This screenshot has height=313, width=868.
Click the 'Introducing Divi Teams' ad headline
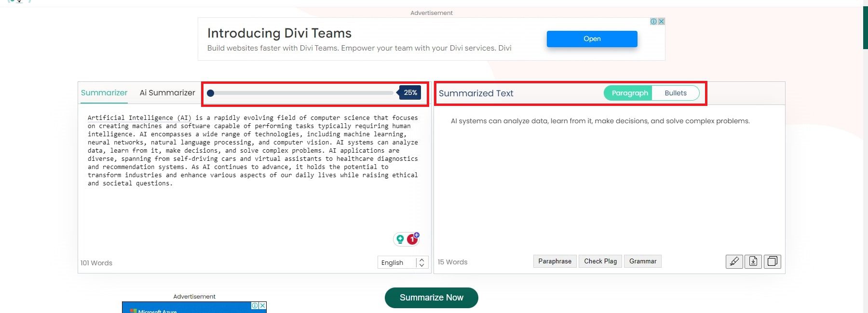pyautogui.click(x=279, y=33)
